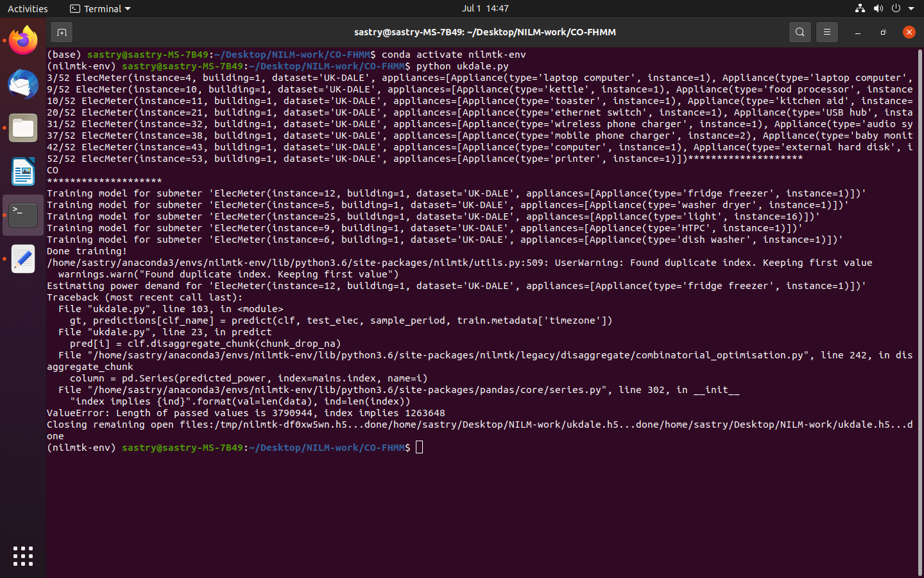Mute sound via the speaker icon
The height and width of the screenshot is (578, 924).
[x=878, y=8]
